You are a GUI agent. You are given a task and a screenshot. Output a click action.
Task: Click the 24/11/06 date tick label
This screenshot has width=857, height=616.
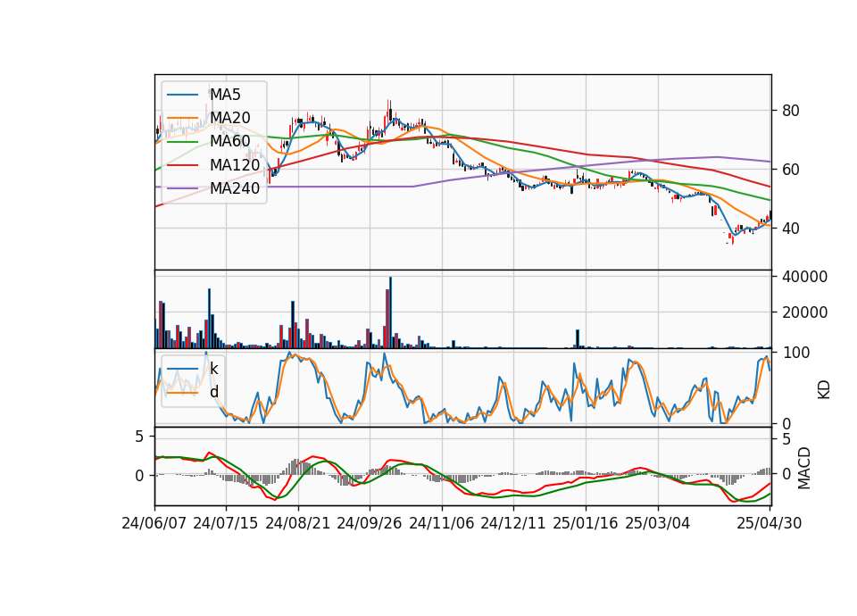(442, 523)
